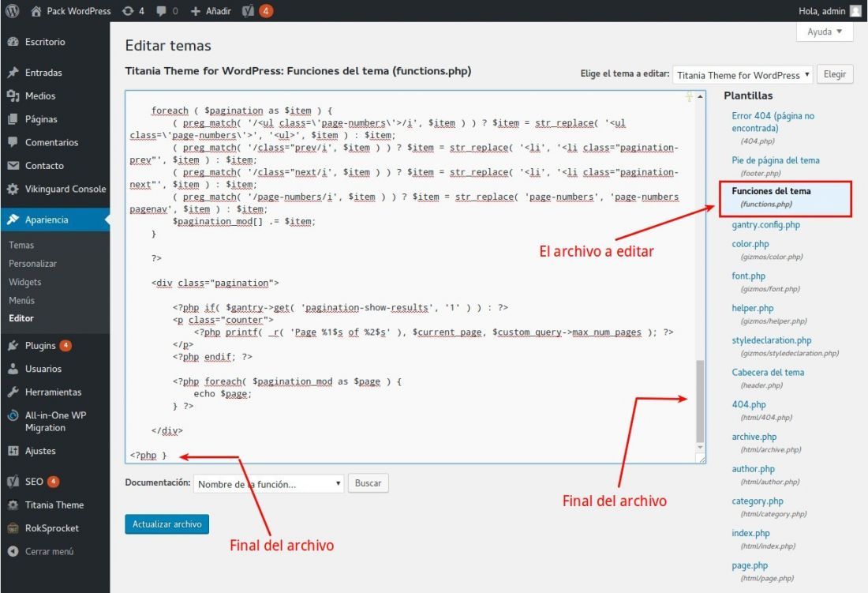Click the Añadir plus icon
Image resolution: width=868 pixels, height=593 pixels.
pos(196,11)
